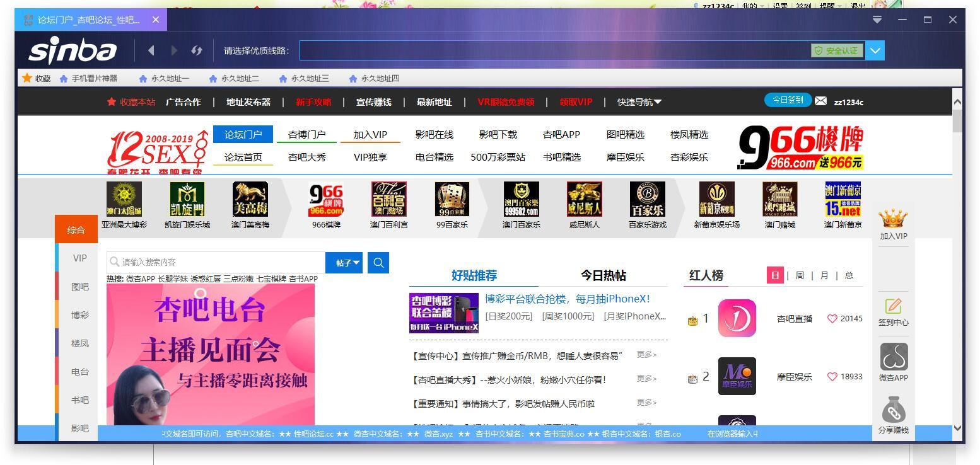Image resolution: width=980 pixels, height=465 pixels.
Task: Close the 论坛门户 browser tab
Action: pyautogui.click(x=156, y=20)
